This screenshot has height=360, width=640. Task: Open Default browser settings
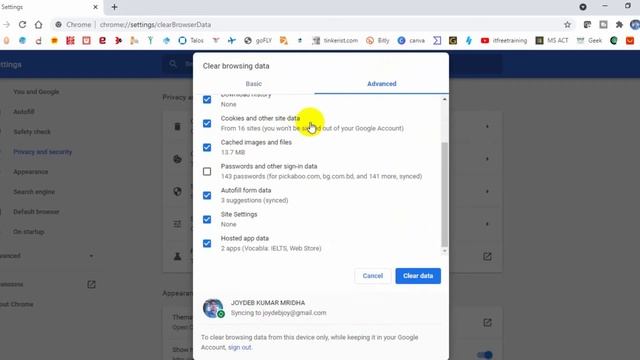(36, 212)
